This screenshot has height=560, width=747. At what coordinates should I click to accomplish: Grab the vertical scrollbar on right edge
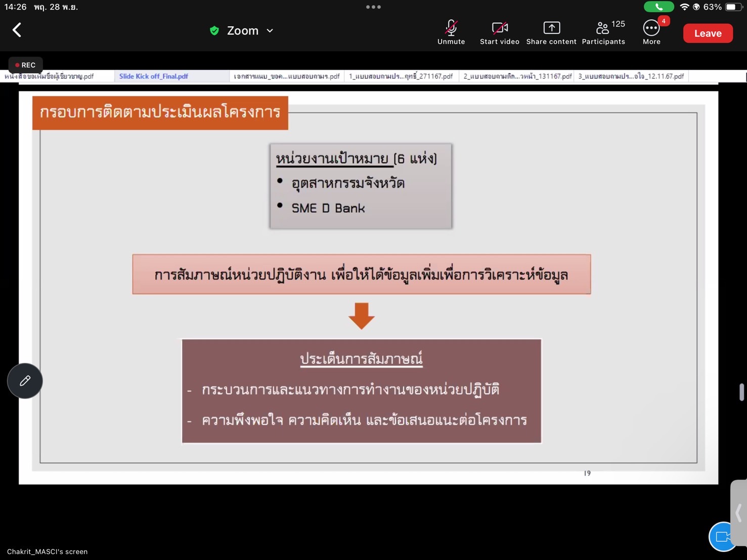coord(741,392)
